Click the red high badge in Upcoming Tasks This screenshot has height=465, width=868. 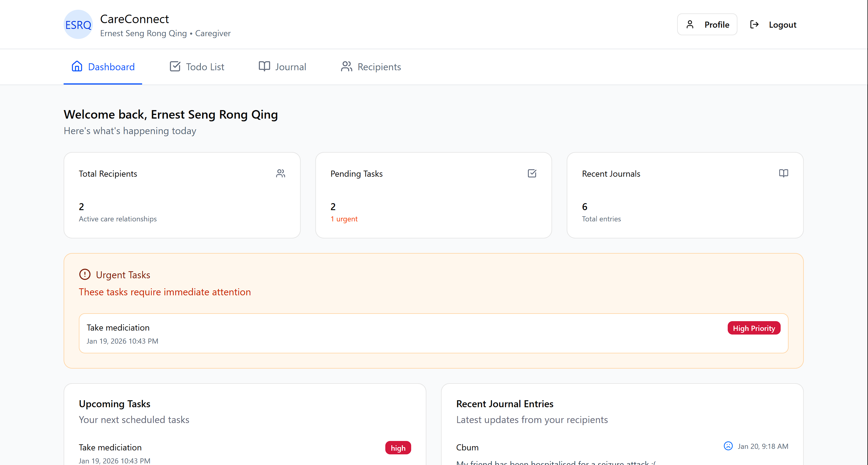click(x=397, y=448)
